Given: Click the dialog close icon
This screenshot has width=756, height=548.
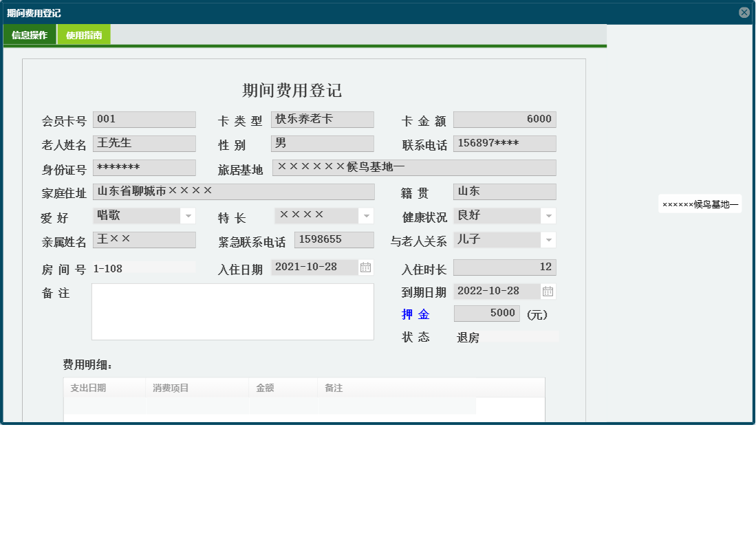Looking at the screenshot, I should (x=744, y=12).
